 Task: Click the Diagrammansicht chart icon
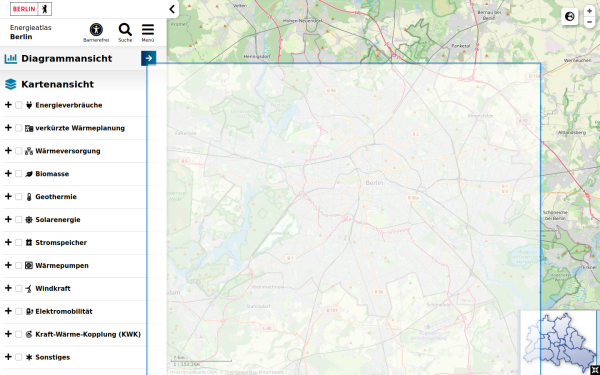(x=11, y=58)
